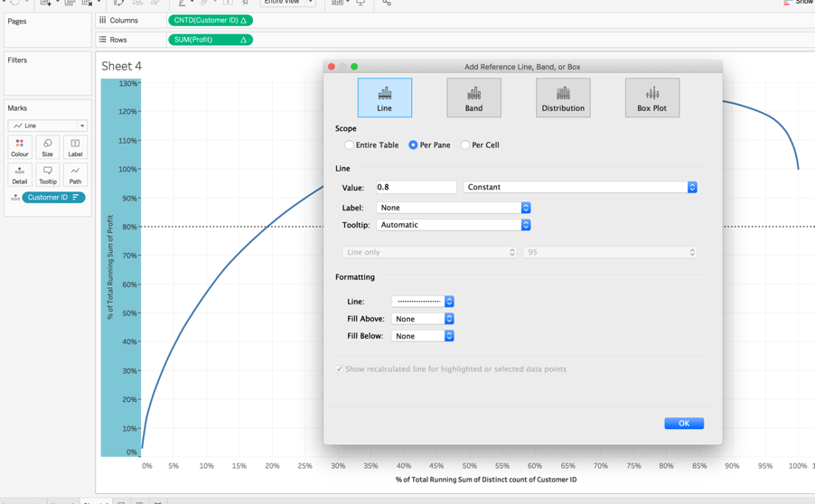Click the Filters shelf label
The image size is (815, 504).
[17, 61]
